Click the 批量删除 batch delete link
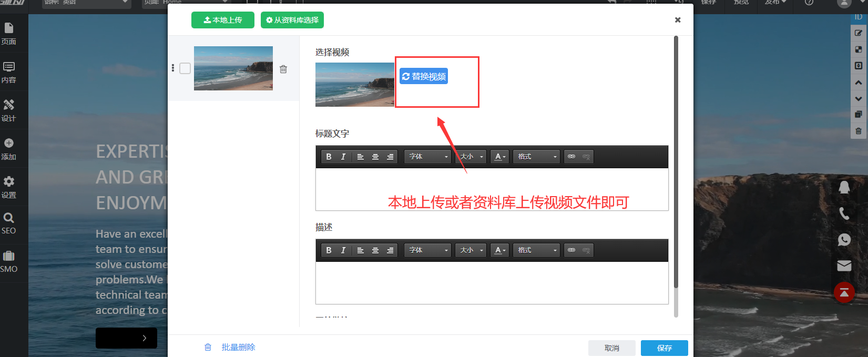 (238, 348)
